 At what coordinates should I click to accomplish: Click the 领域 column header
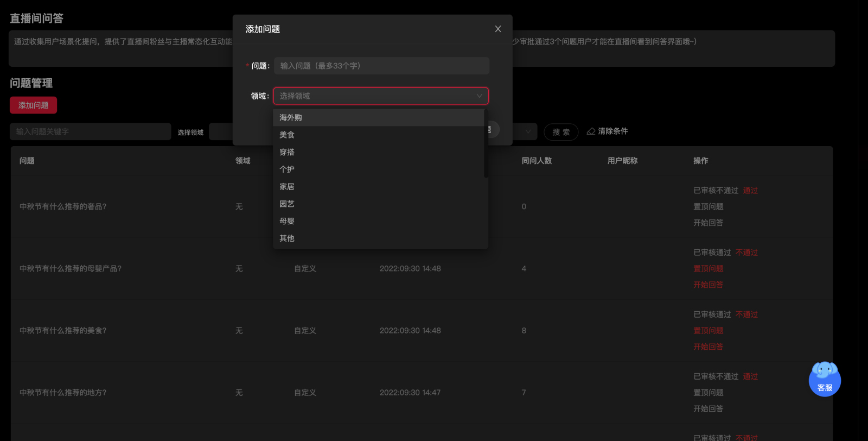243,161
